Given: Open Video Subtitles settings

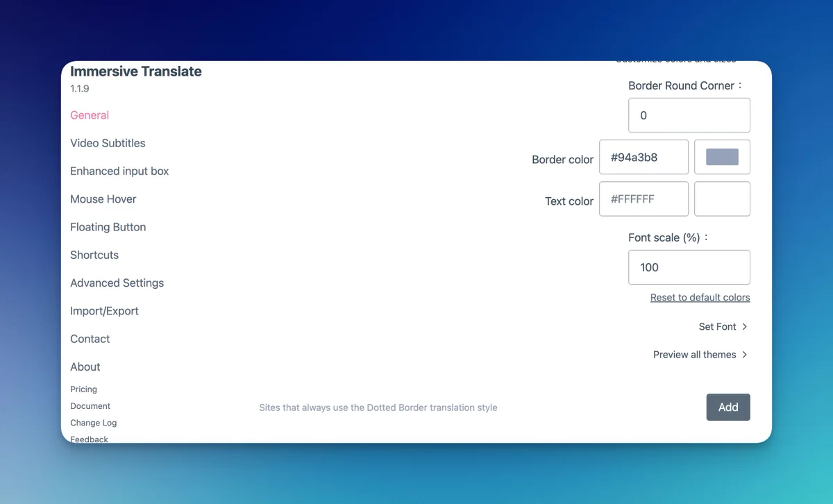Looking at the screenshot, I should coord(108,143).
